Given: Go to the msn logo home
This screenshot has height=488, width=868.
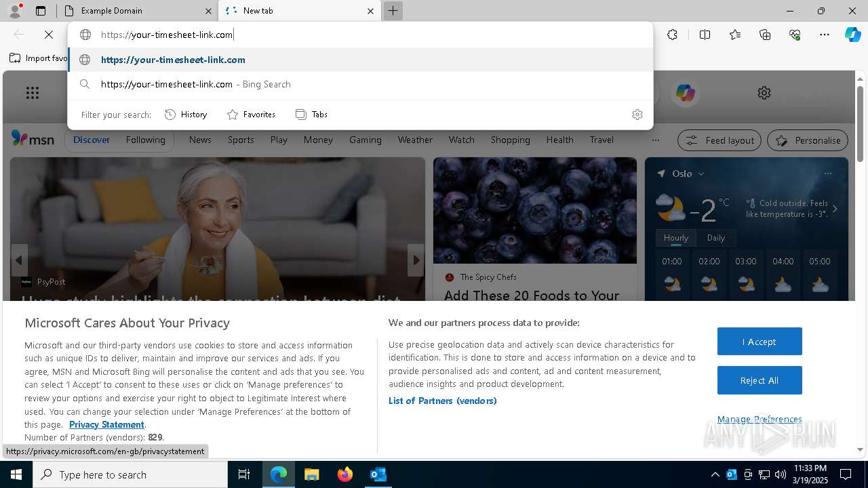Looking at the screenshot, I should pos(33,139).
